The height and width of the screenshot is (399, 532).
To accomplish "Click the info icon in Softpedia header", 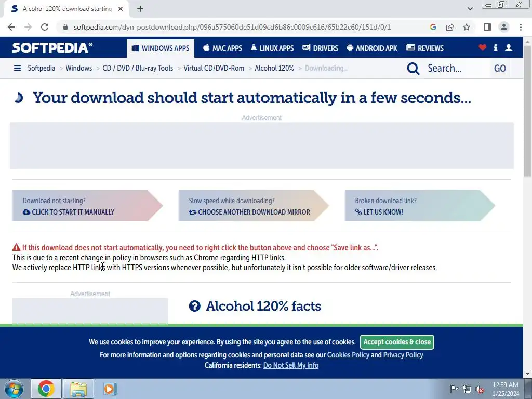I will [495, 47].
